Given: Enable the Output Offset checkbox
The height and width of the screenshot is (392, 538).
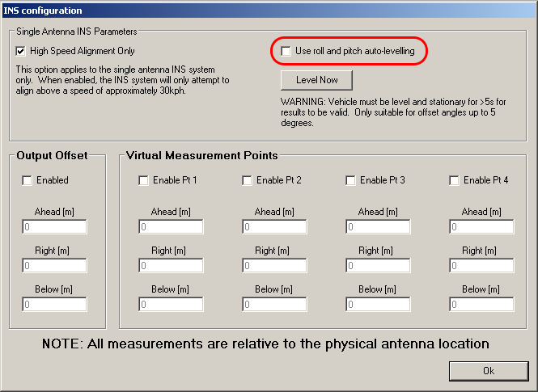Looking at the screenshot, I should click(x=28, y=180).
